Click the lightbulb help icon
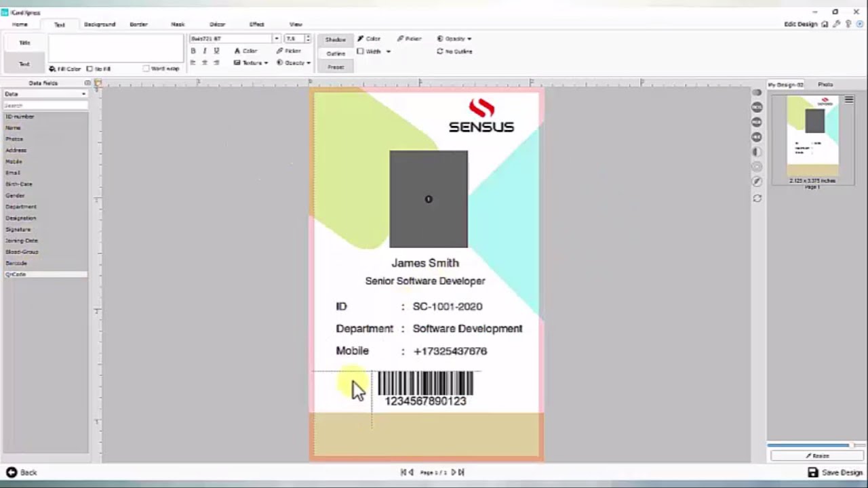 tap(848, 24)
